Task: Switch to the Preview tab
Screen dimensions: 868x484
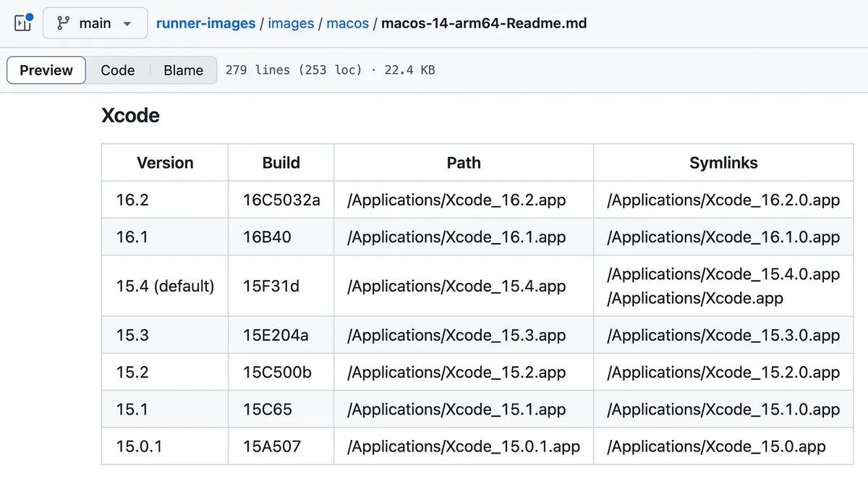Action: (46, 70)
